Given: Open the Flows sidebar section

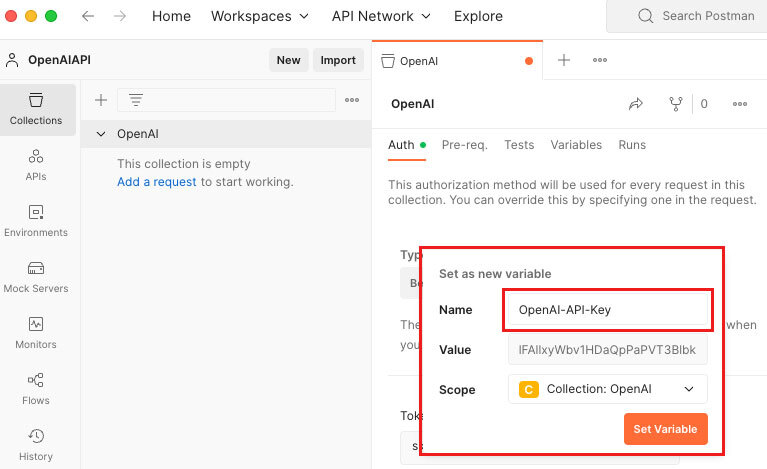Looking at the screenshot, I should pos(36,389).
